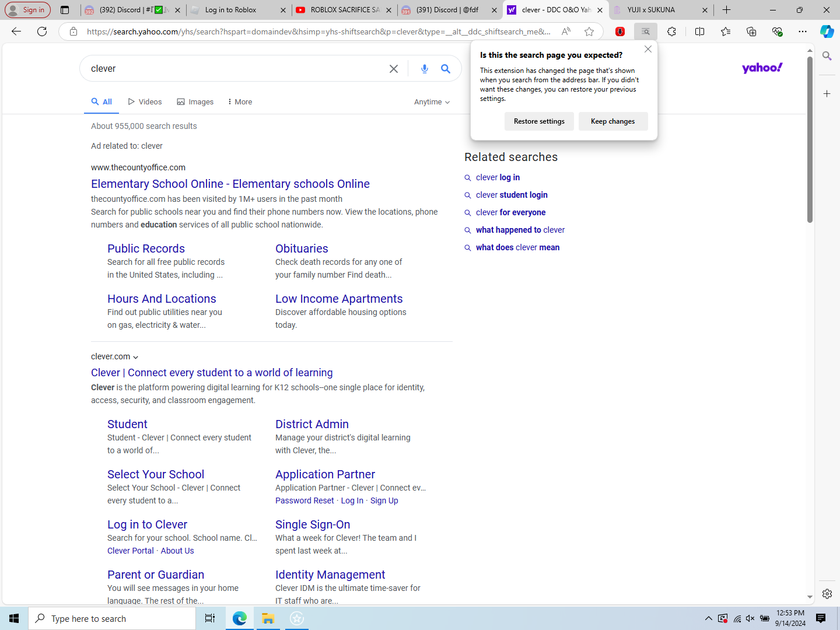Open the tab actions menu icon
Viewport: 840px width, 630px height.
[x=65, y=10]
